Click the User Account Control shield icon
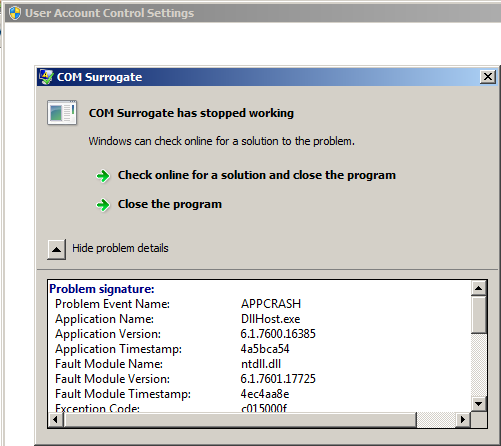 [x=15, y=13]
